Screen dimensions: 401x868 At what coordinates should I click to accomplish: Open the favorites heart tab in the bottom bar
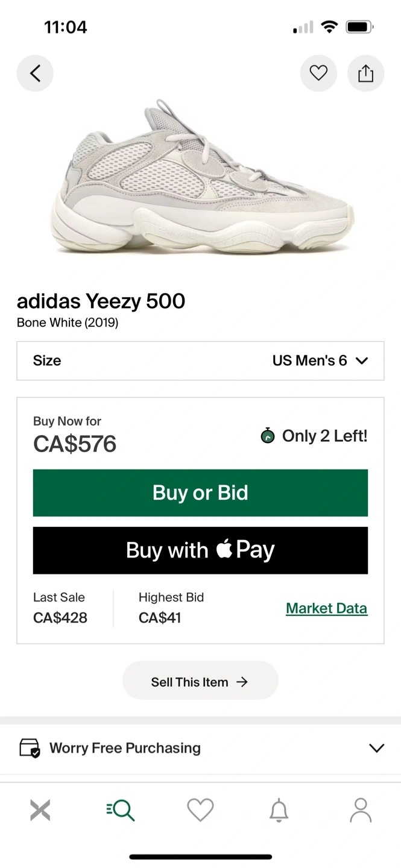200,810
